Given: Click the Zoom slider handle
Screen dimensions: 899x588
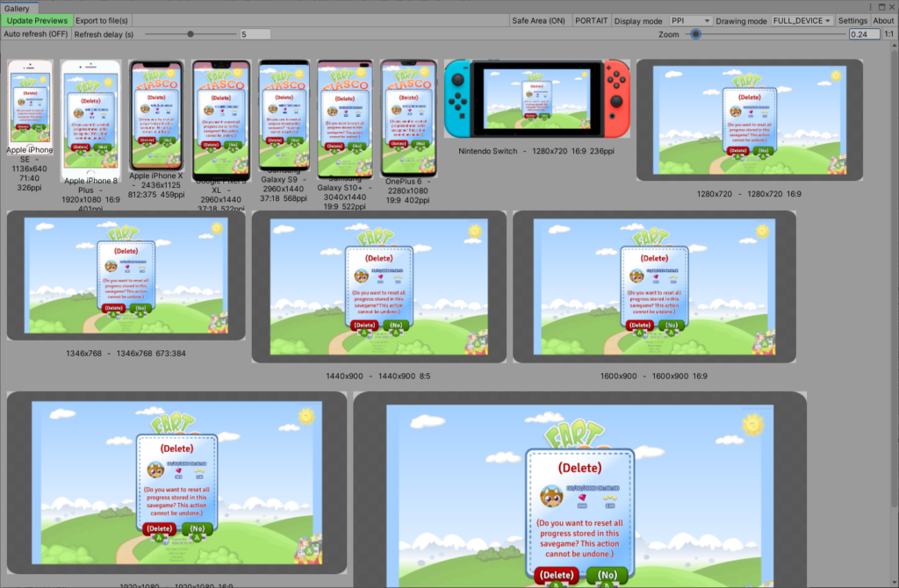Looking at the screenshot, I should coord(695,34).
